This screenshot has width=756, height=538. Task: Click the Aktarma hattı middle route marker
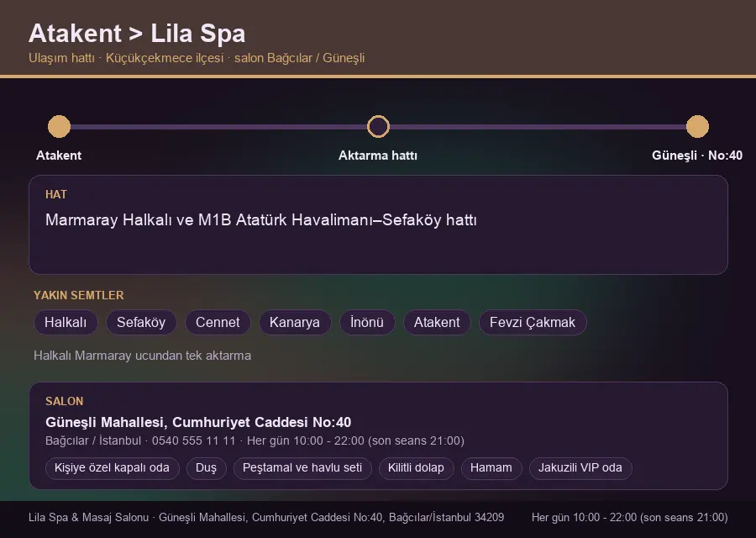(x=378, y=126)
